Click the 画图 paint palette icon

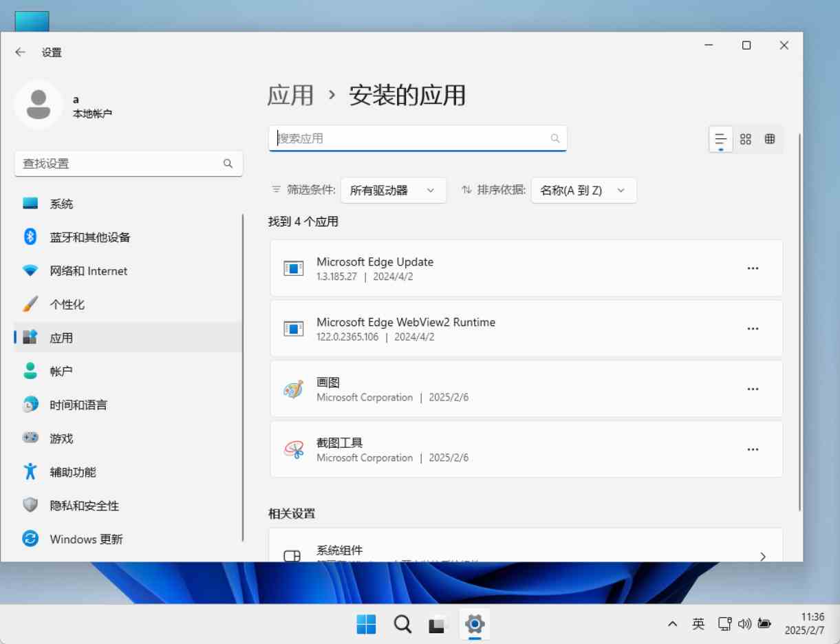(x=294, y=389)
